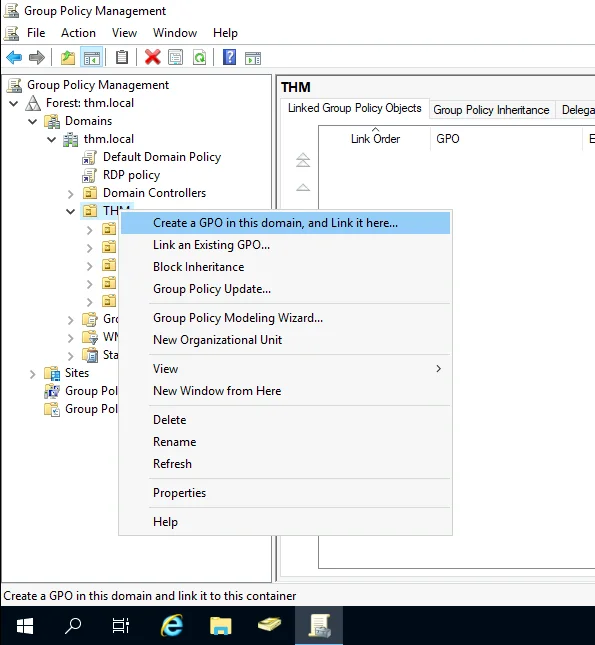Click the GPO column header
595x645 pixels.
[507, 139]
